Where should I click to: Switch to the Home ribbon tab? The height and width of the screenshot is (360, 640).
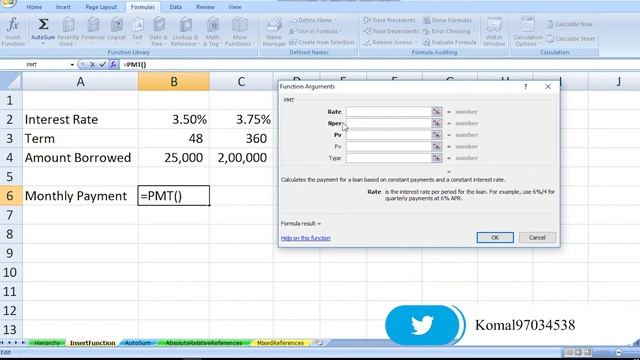coord(34,7)
